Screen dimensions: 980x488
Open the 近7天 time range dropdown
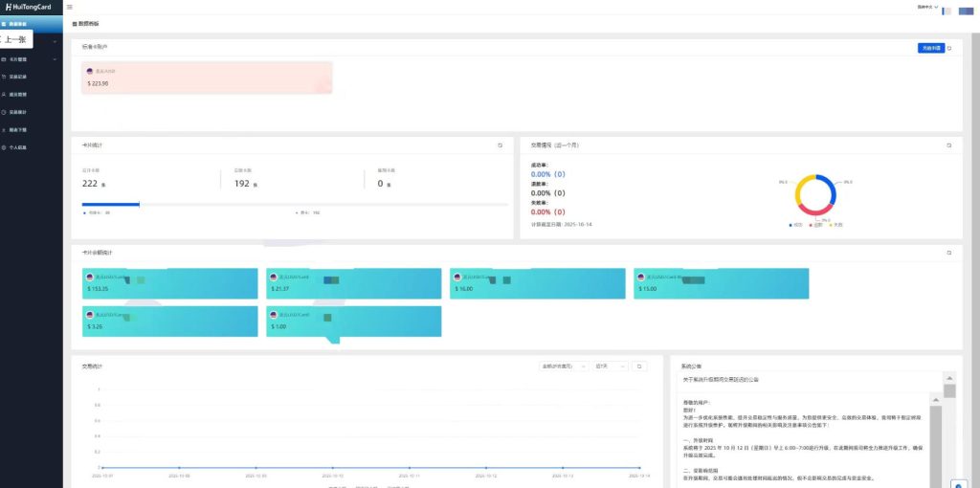609,366
